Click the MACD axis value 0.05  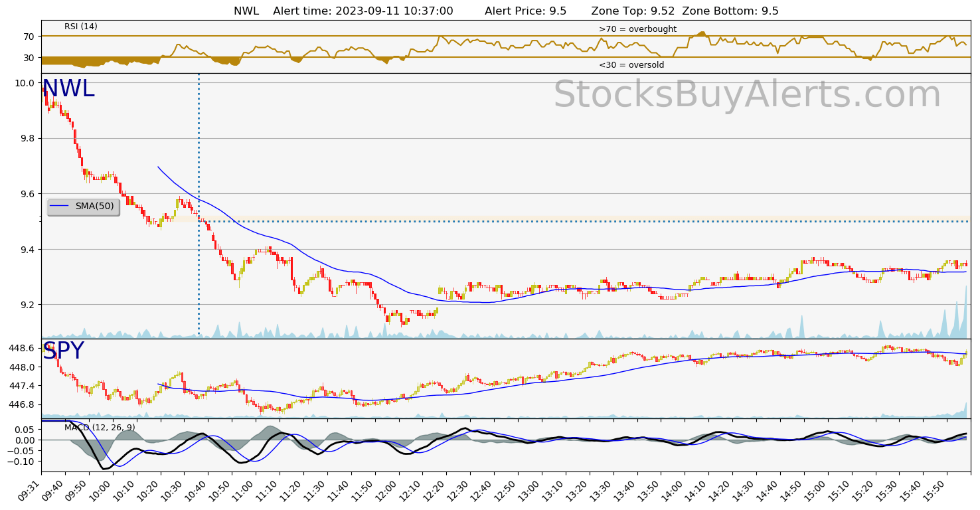pyautogui.click(x=26, y=430)
